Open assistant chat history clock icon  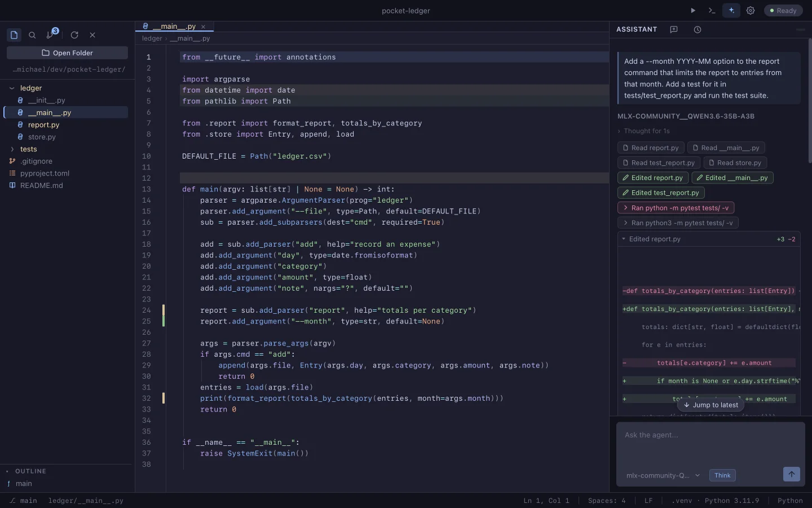click(698, 29)
